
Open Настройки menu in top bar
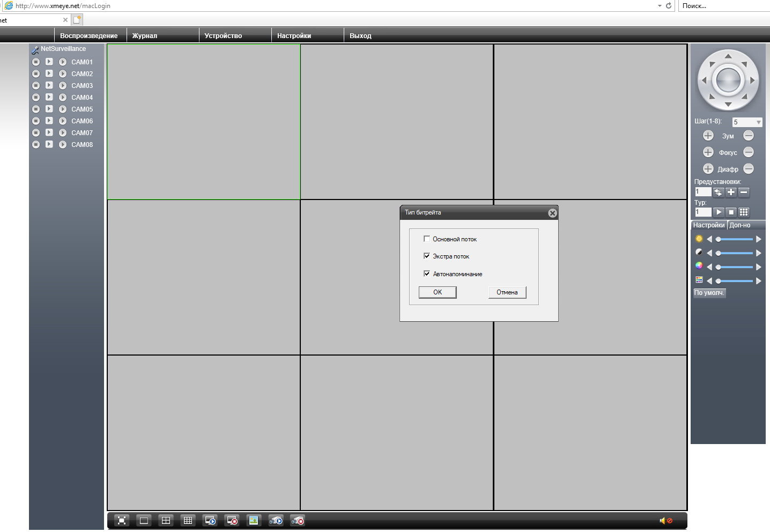[x=294, y=35]
